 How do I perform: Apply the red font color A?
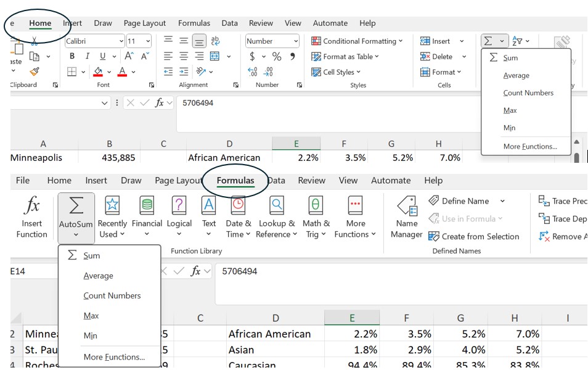(122, 72)
